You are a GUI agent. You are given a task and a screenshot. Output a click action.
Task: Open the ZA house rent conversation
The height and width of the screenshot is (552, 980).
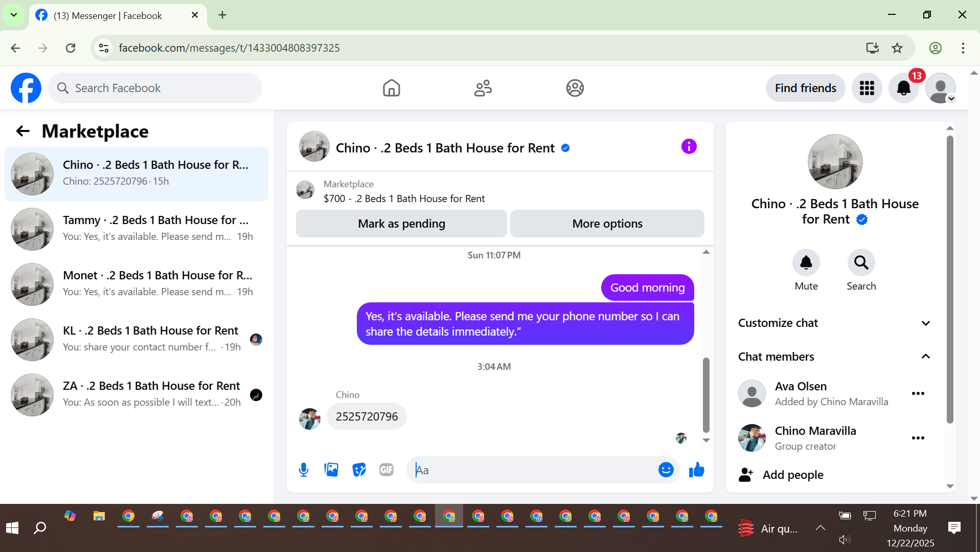point(136,395)
